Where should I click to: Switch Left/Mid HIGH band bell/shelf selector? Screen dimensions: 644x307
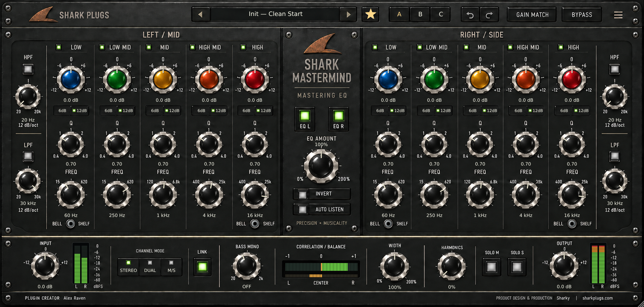point(255,224)
